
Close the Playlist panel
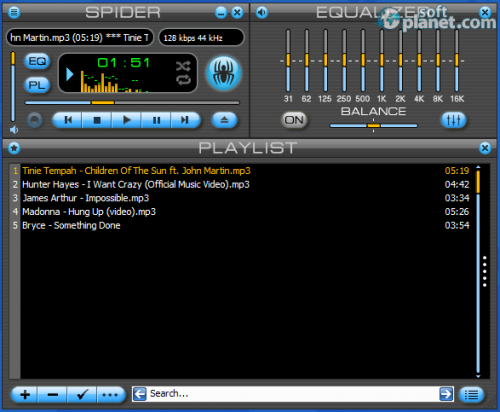pos(485,148)
